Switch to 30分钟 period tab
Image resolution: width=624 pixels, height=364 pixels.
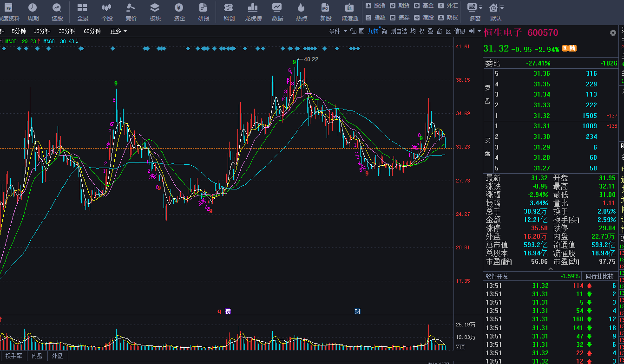[67, 31]
